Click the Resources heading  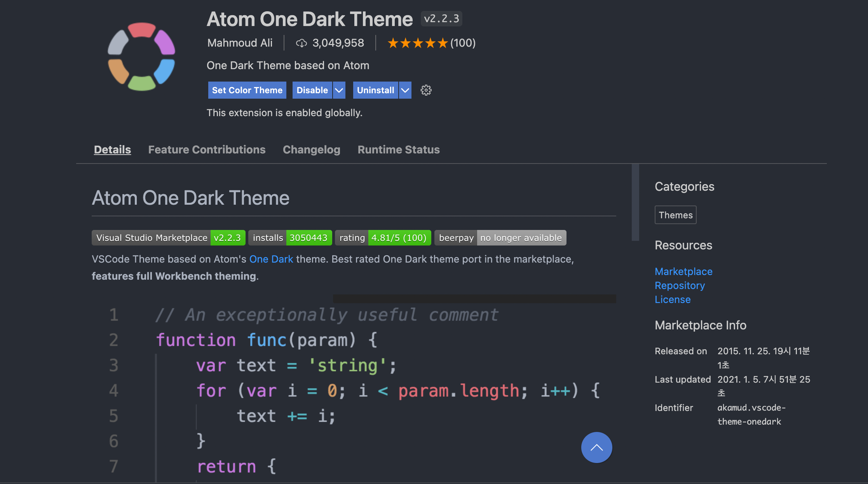pos(683,245)
